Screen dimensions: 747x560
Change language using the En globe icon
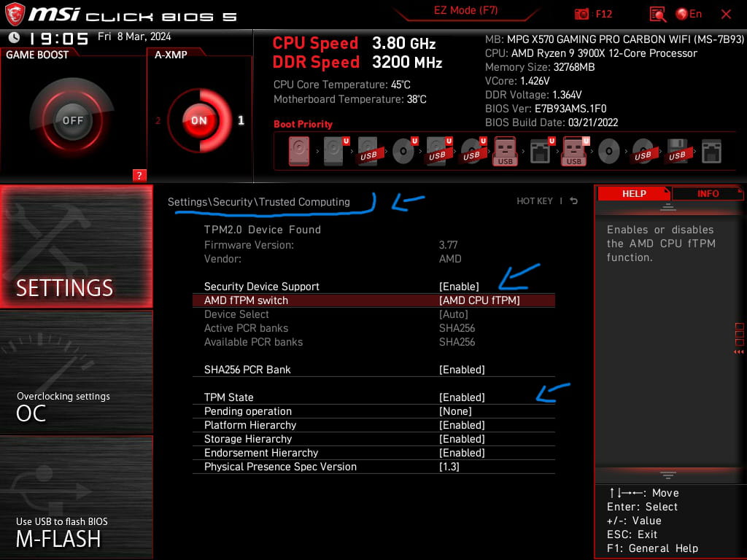point(689,14)
